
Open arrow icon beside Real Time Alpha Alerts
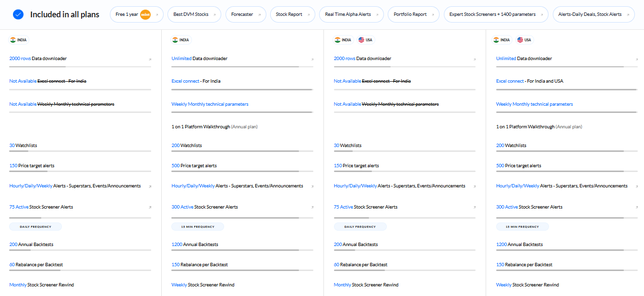tap(377, 15)
